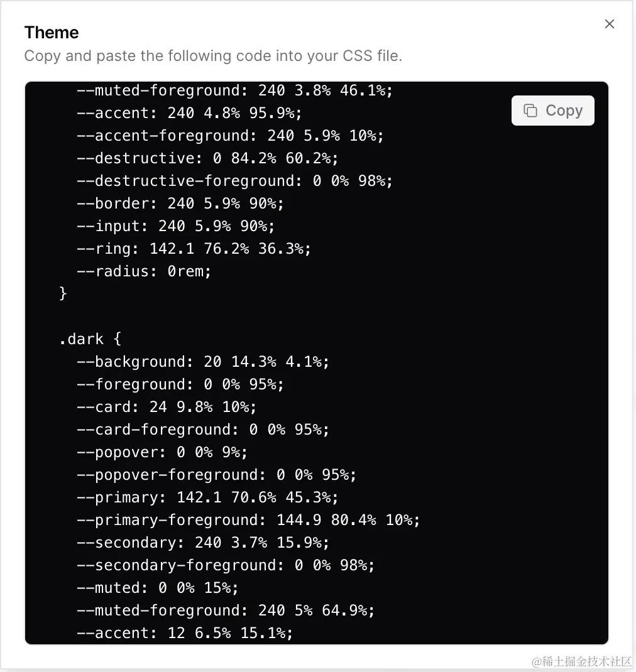
Task: Click the copy and paste instruction text
Action: click(213, 56)
